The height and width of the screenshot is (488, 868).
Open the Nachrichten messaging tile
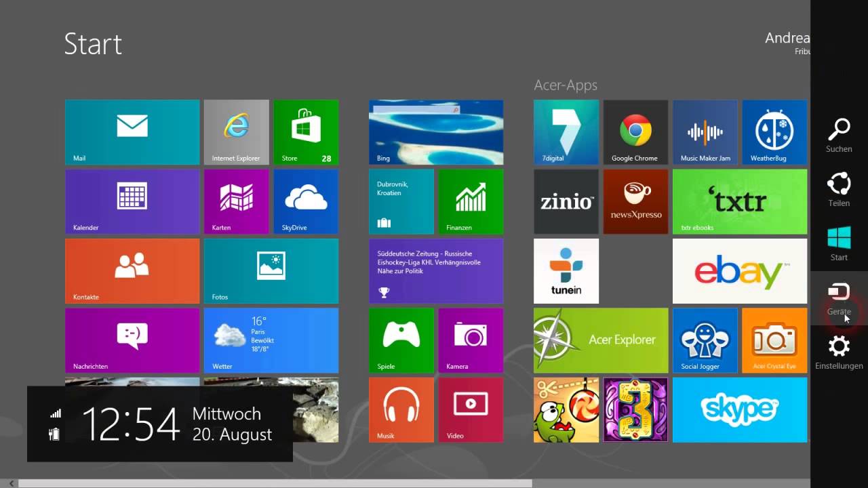pyautogui.click(x=132, y=341)
